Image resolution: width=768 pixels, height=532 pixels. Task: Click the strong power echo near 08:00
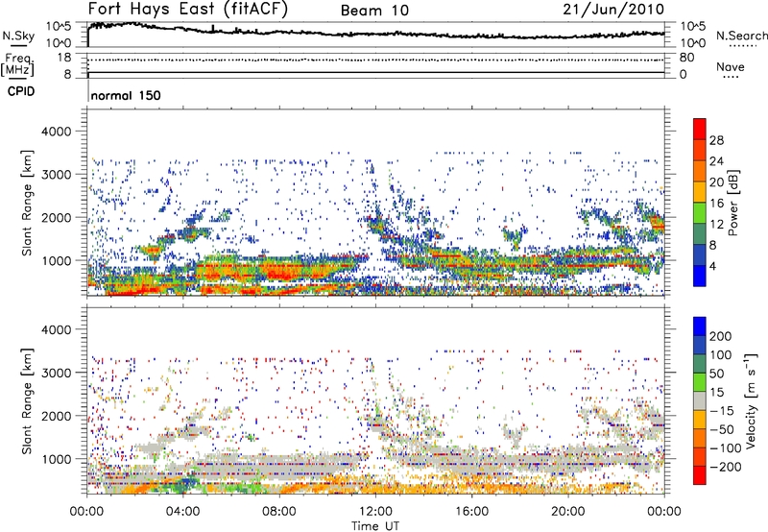[281, 271]
